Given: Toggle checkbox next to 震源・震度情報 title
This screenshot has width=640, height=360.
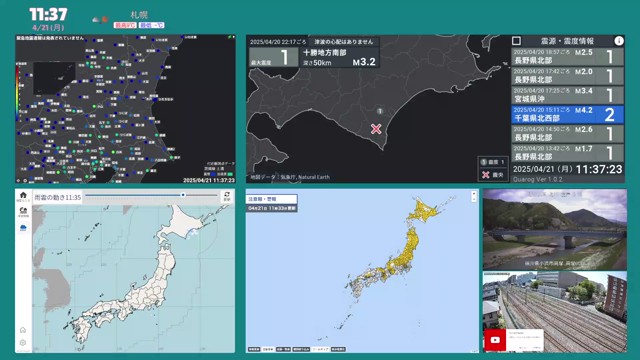Looking at the screenshot, I should [x=516, y=41].
